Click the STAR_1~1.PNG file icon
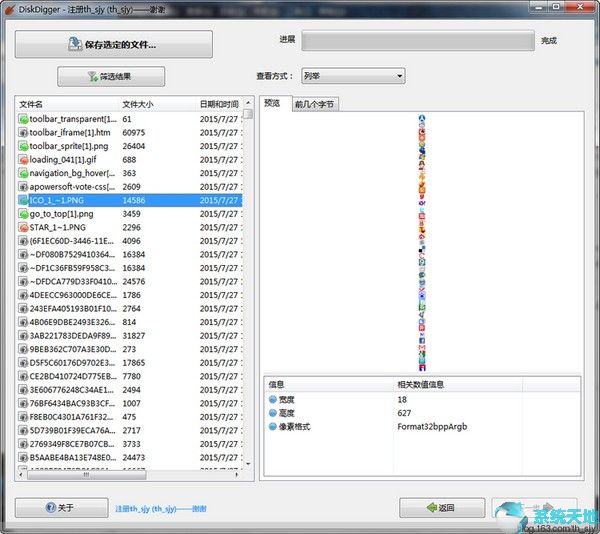600x534 pixels. (x=23, y=227)
